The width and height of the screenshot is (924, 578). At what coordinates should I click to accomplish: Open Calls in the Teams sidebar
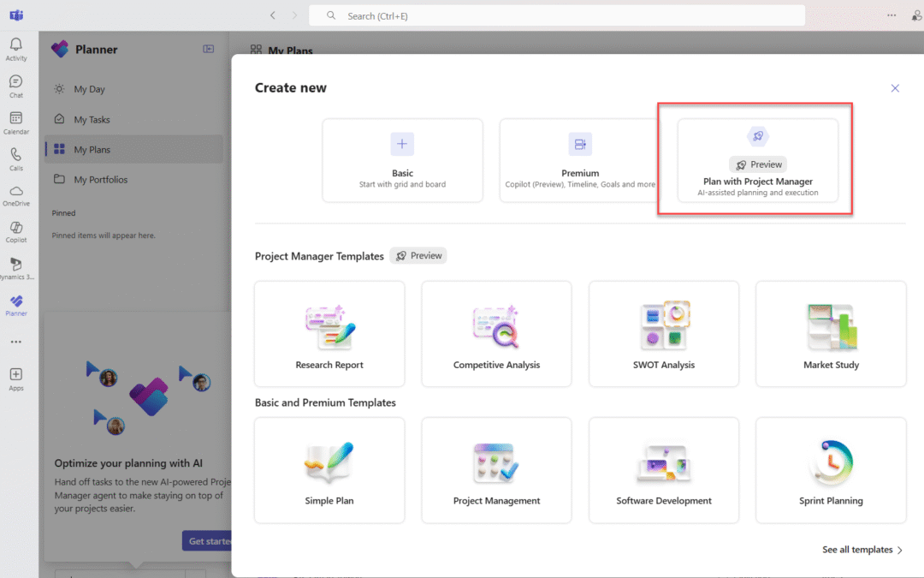pos(16,159)
